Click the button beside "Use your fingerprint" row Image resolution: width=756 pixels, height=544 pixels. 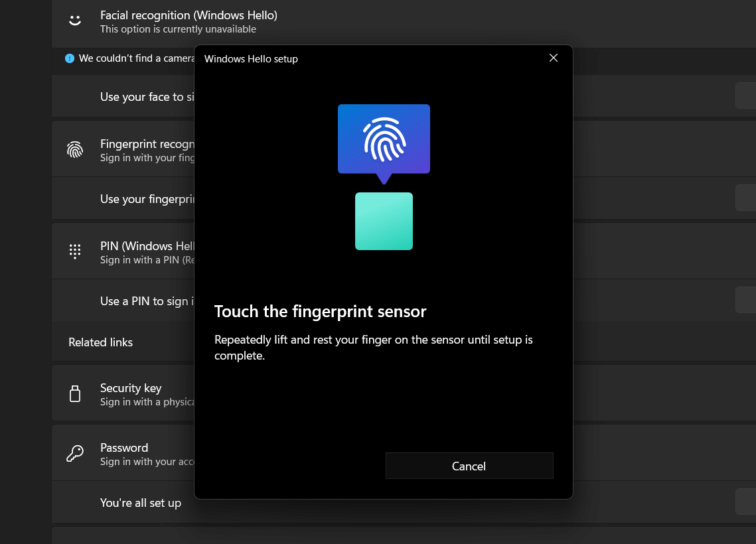pyautogui.click(x=745, y=198)
